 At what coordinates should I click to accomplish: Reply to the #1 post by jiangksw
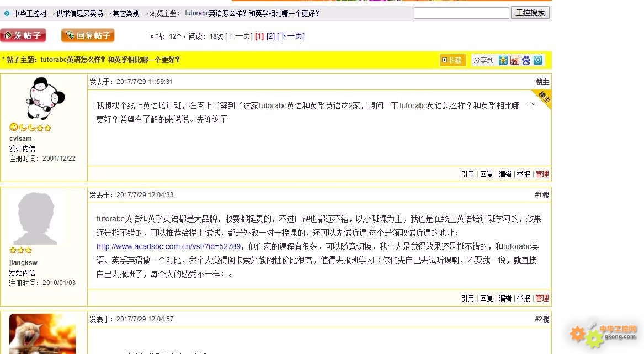(x=486, y=298)
